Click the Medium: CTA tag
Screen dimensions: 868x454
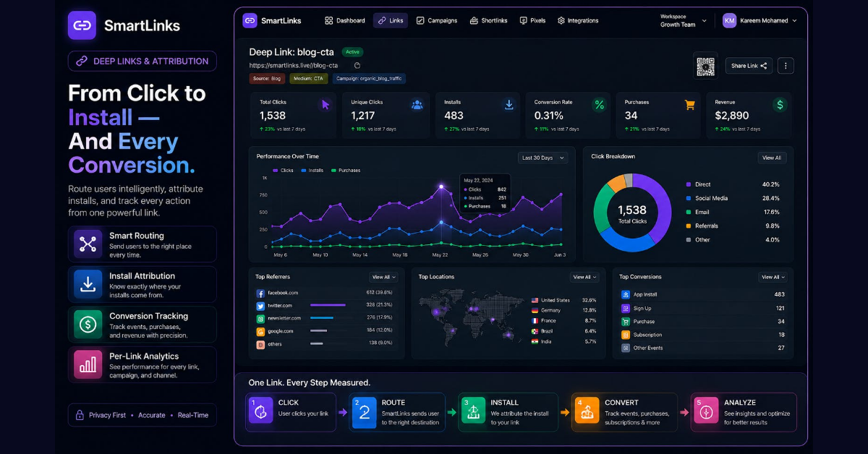[309, 79]
